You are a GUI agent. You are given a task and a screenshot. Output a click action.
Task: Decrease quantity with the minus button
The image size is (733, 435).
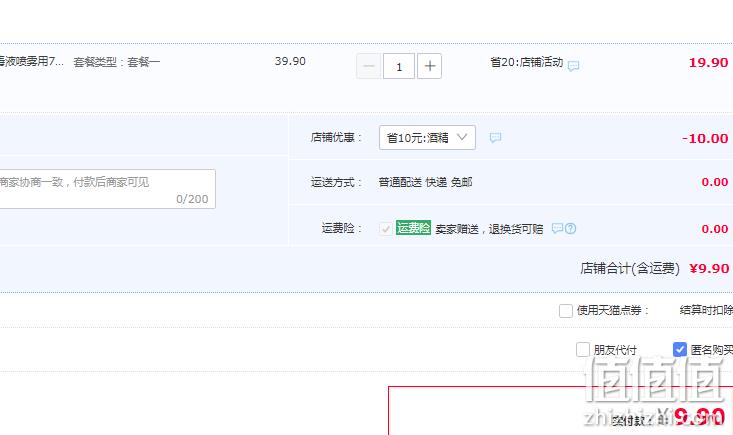369,66
